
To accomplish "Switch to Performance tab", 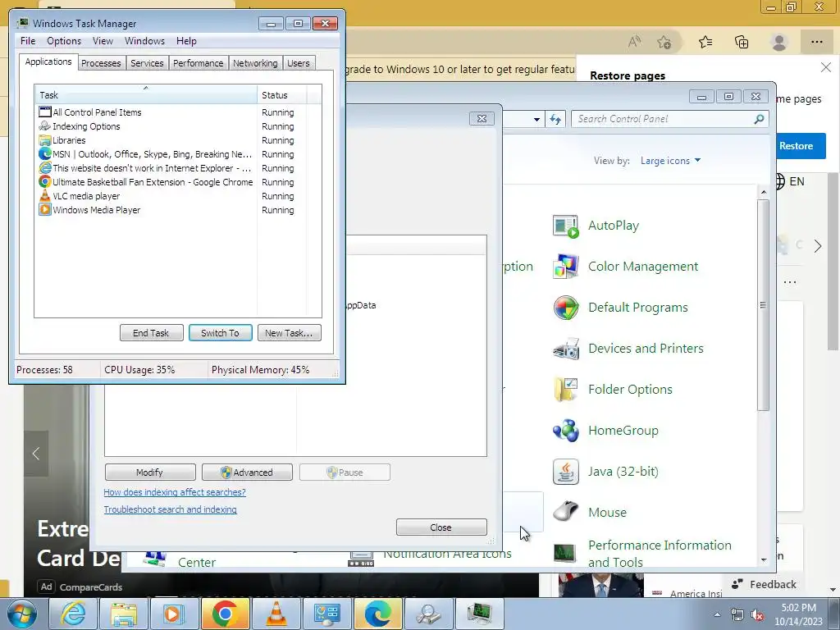I will [199, 63].
